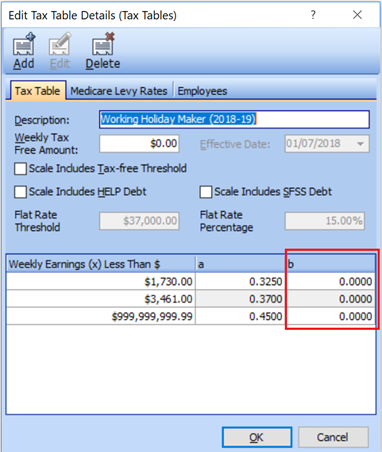Close the Edit Tax Table Details dialog
This screenshot has height=452, width=382.
(x=357, y=15)
